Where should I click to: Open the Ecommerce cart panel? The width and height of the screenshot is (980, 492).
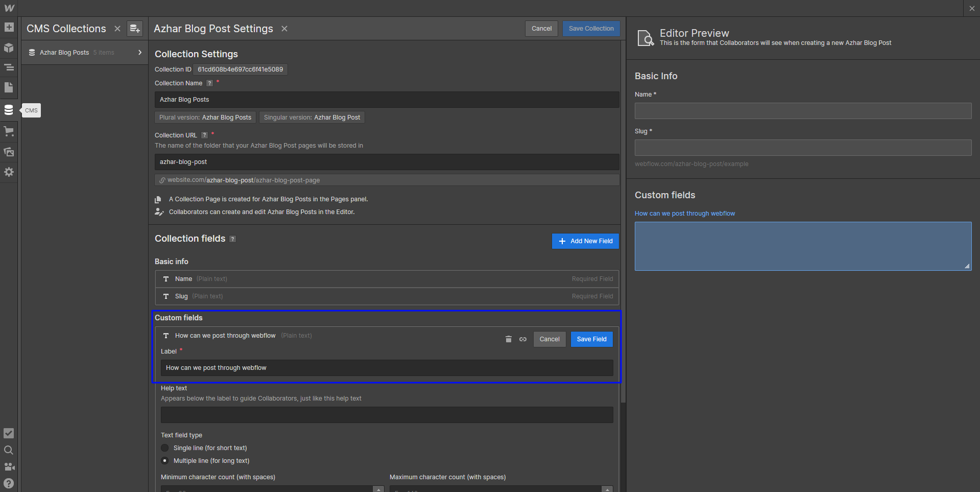pos(9,131)
